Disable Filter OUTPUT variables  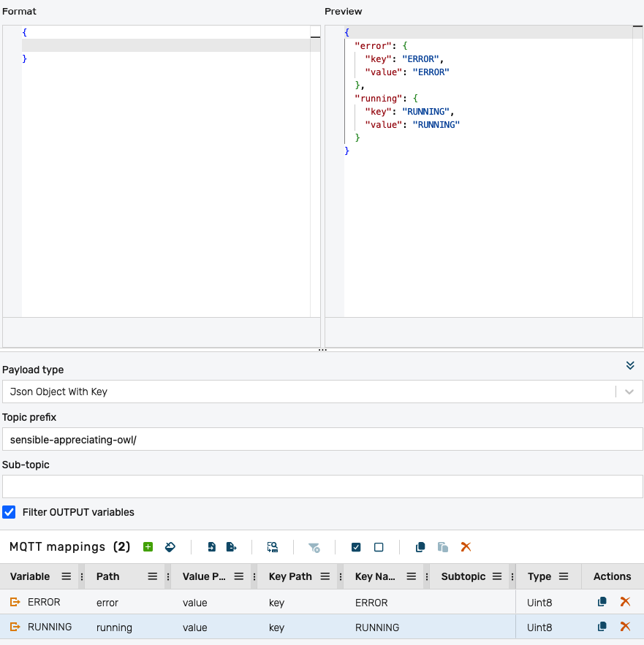pos(9,512)
